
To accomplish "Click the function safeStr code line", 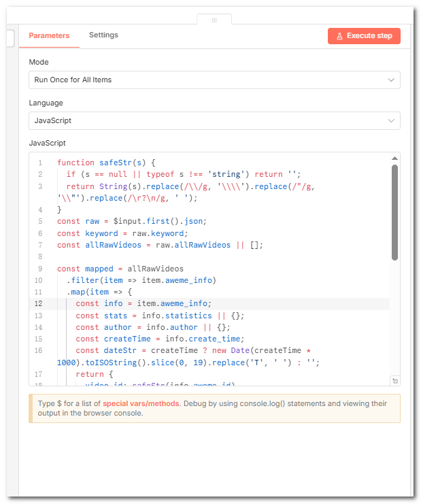I will [106, 163].
